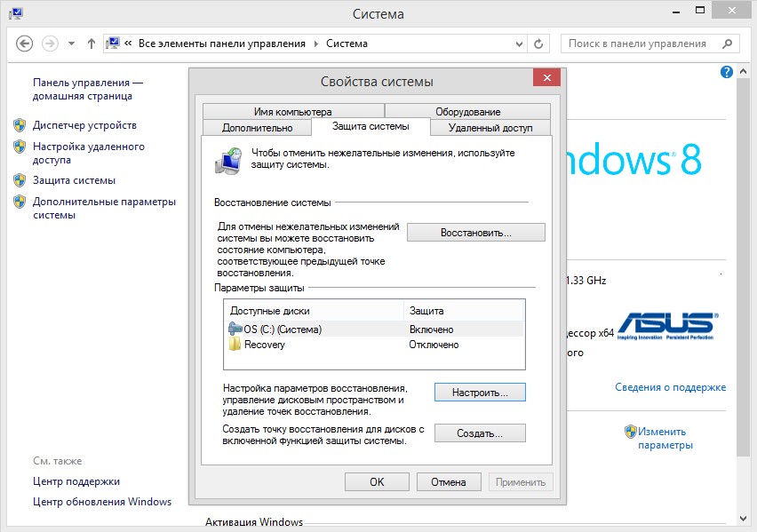Click 'Включено' protection status cell
Screen dimensions: 757x532
pyautogui.click(x=431, y=330)
